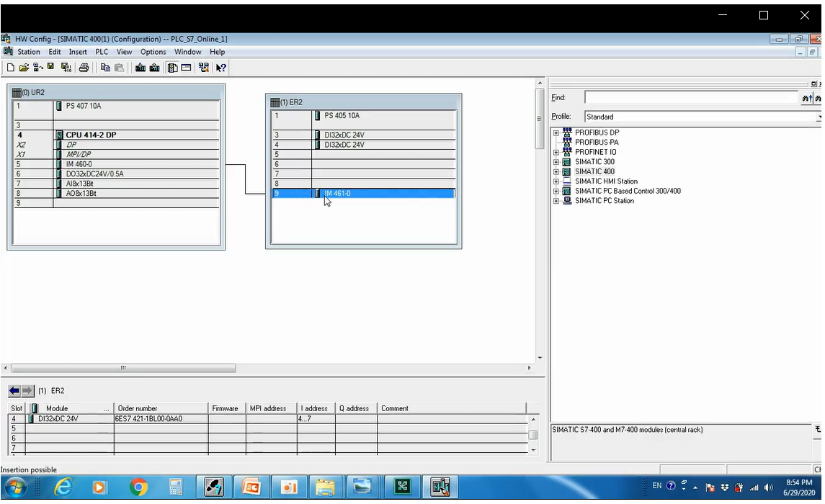The height and width of the screenshot is (504, 825).
Task: Click the forward arrow above slot table
Action: point(27,391)
